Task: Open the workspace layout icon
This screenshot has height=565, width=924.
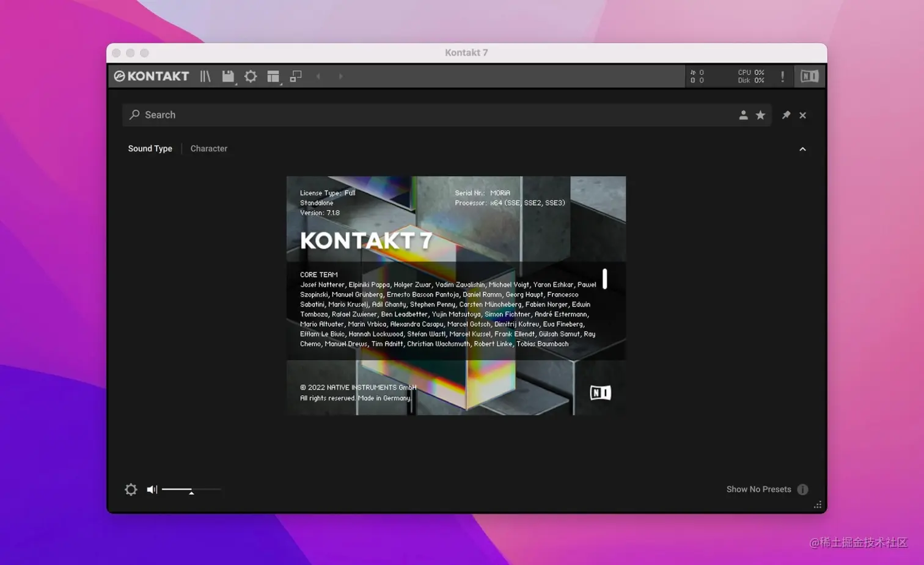Action: pyautogui.click(x=273, y=76)
